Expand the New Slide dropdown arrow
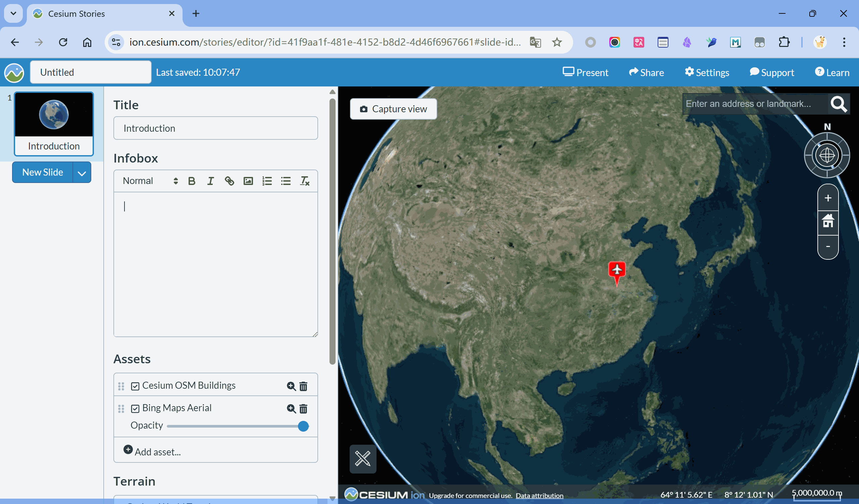This screenshot has height=504, width=859. click(82, 173)
